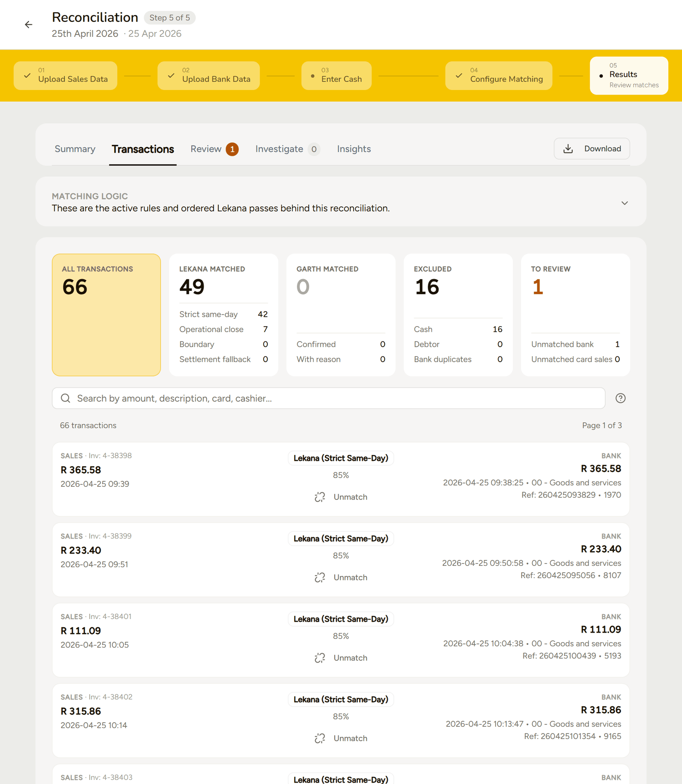The width and height of the screenshot is (682, 784).
Task: Click checkmark on Configure Matching step
Action: click(x=459, y=75)
